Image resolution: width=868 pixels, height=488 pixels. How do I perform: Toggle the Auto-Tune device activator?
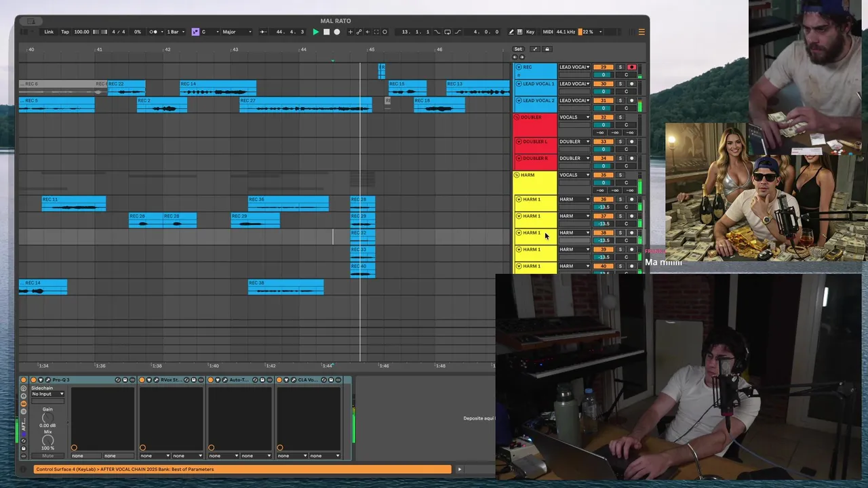coord(210,380)
